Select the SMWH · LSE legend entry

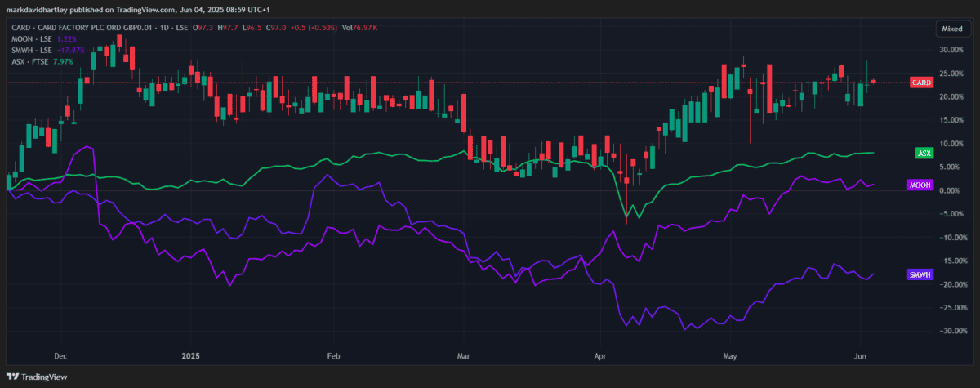pyautogui.click(x=32, y=49)
